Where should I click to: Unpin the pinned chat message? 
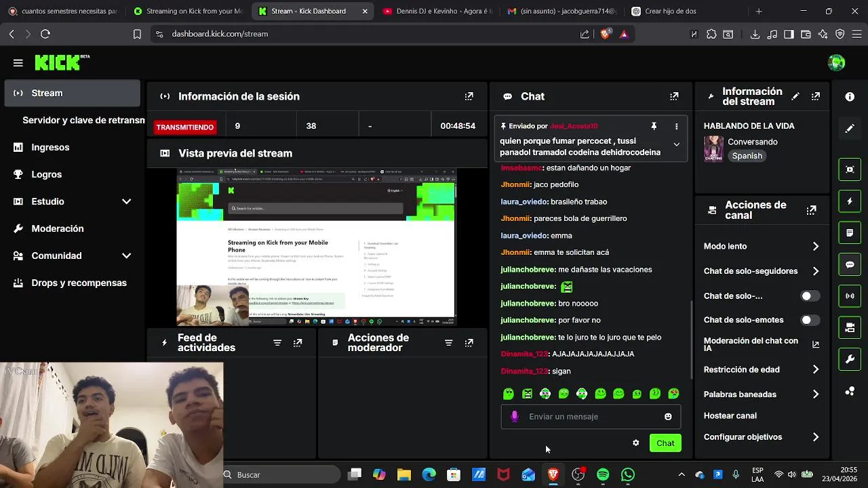(x=654, y=126)
